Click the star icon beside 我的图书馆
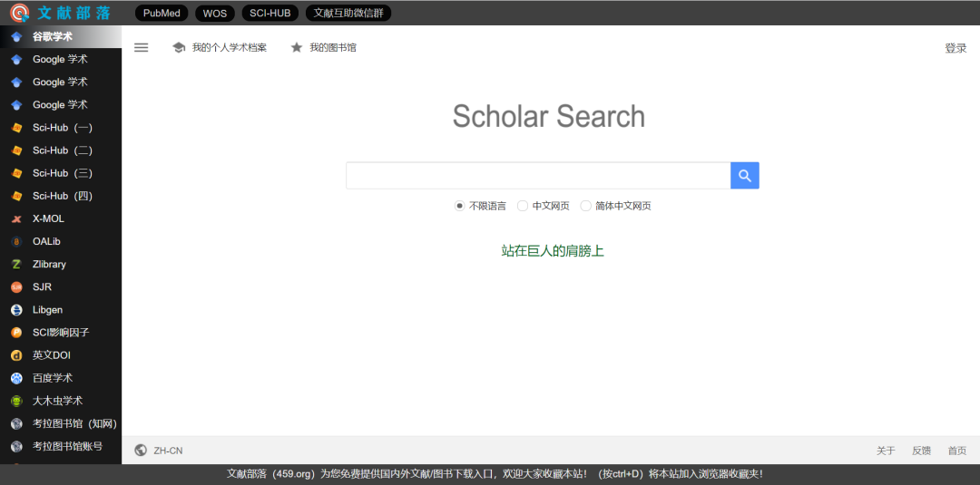This screenshot has width=980, height=485. (296, 47)
